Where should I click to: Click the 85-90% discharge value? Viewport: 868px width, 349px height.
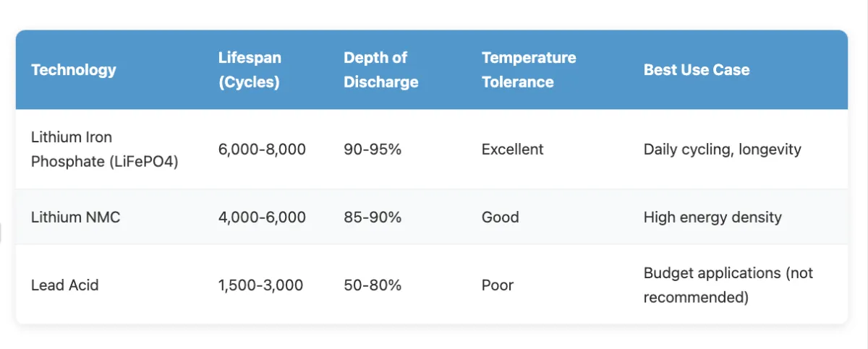373,217
